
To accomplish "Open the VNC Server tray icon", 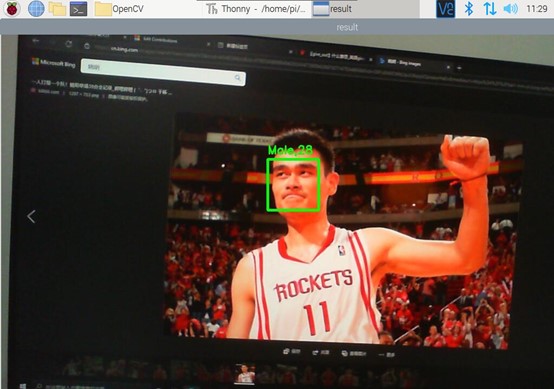I will tap(446, 9).
